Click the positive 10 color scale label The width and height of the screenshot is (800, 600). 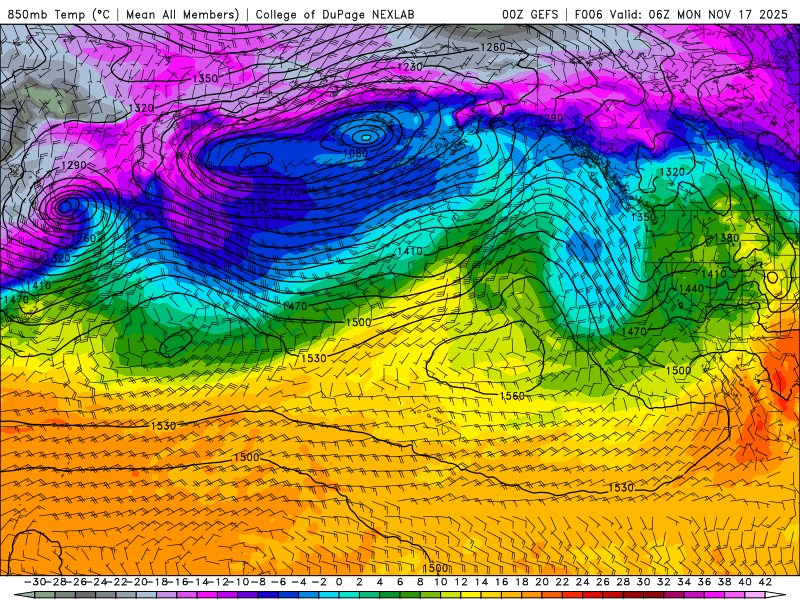(x=441, y=582)
